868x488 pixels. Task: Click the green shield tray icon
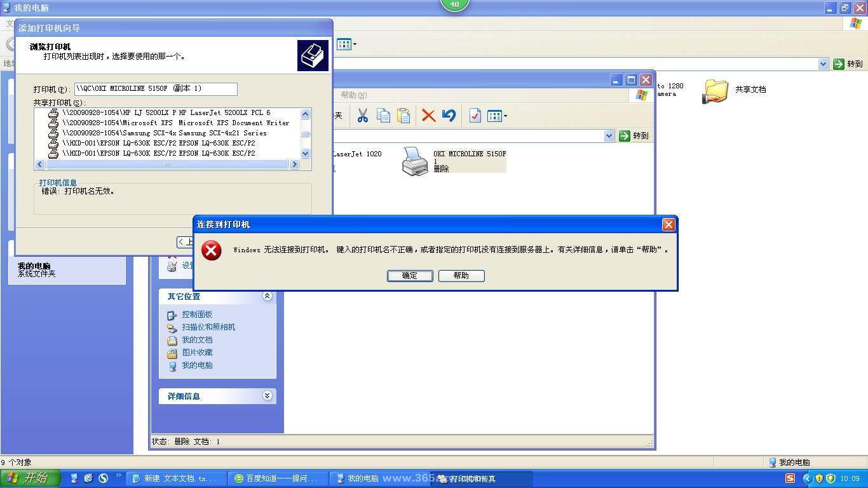coord(831,478)
